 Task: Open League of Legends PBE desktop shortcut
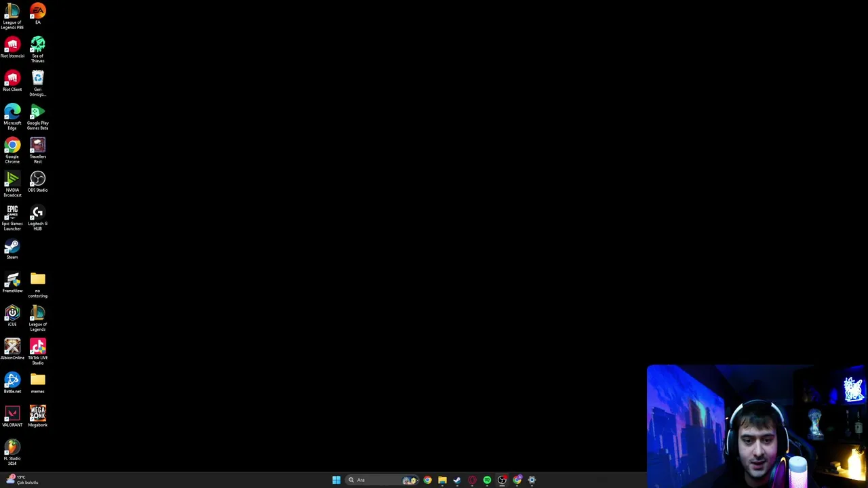(x=12, y=16)
